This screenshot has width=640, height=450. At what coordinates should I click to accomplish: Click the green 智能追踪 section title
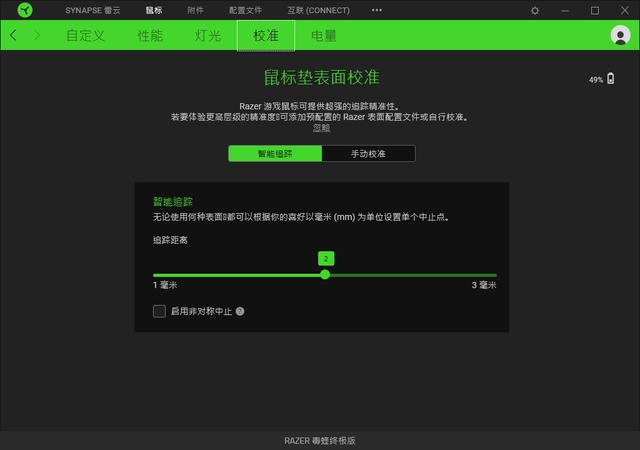pyautogui.click(x=173, y=201)
